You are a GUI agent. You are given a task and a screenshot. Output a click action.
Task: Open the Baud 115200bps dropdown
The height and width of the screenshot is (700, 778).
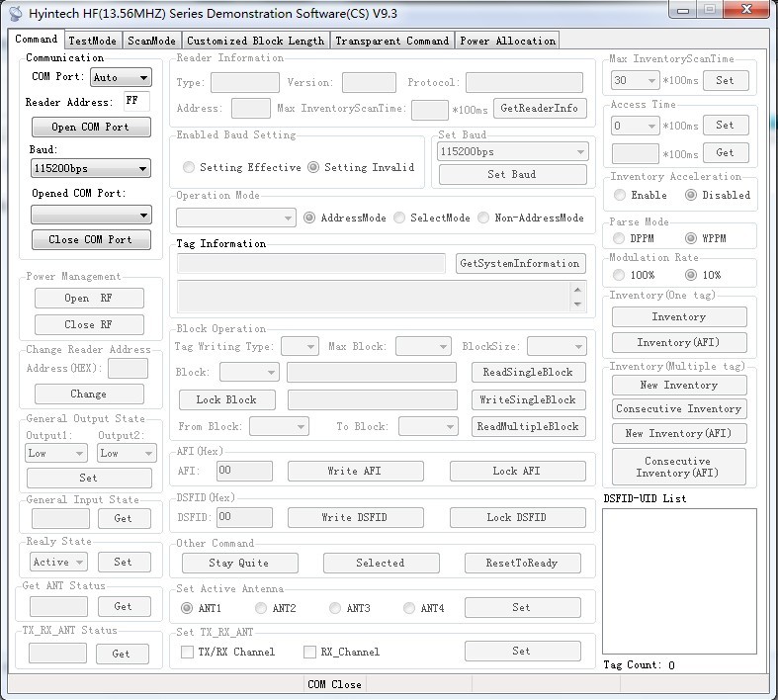90,168
